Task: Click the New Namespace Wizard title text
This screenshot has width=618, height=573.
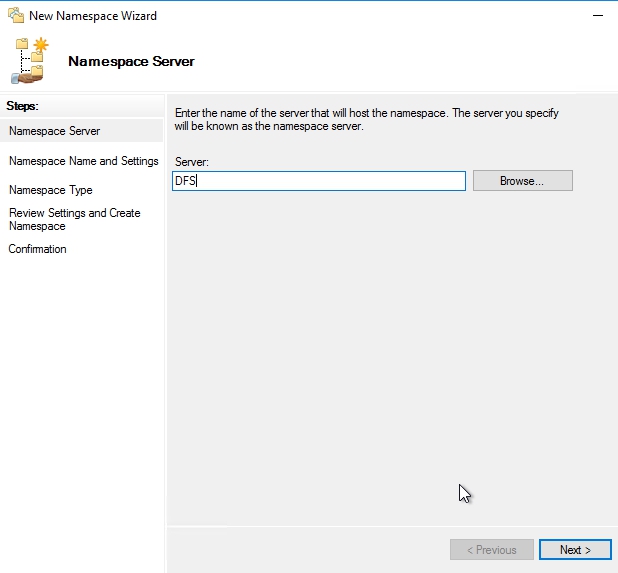Action: (x=93, y=16)
